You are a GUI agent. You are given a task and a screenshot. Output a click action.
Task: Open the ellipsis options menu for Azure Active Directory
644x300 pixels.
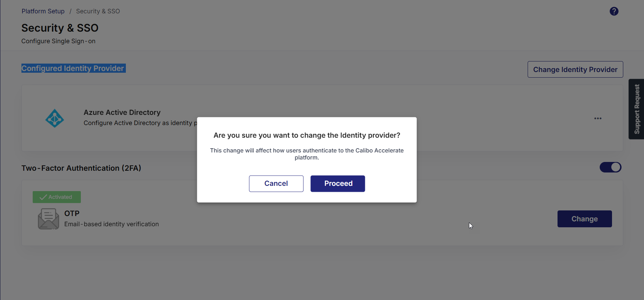coord(598,118)
